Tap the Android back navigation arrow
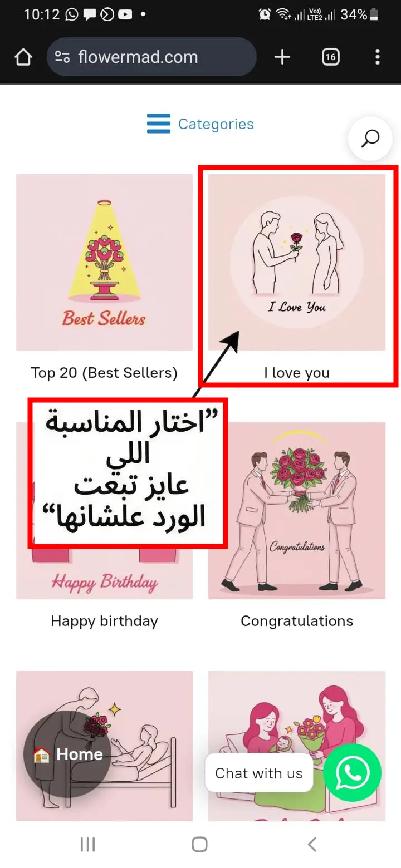Screen dimensions: 401x868 312,844
